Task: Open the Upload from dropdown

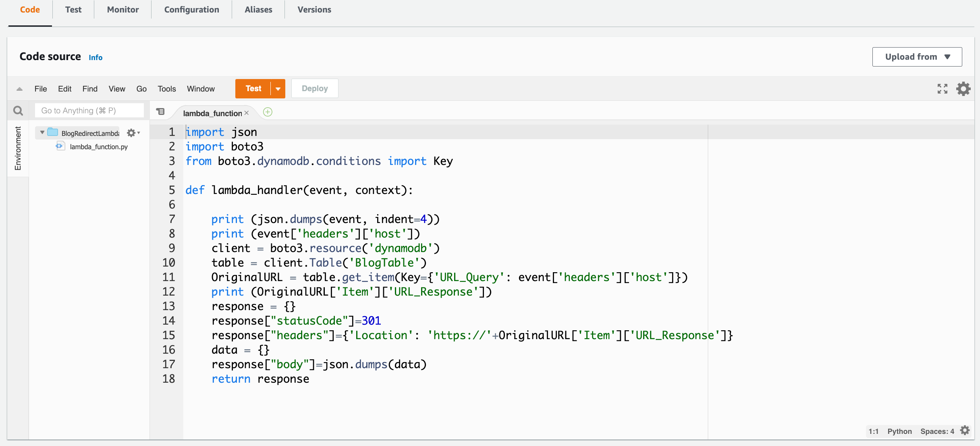Action: (917, 56)
